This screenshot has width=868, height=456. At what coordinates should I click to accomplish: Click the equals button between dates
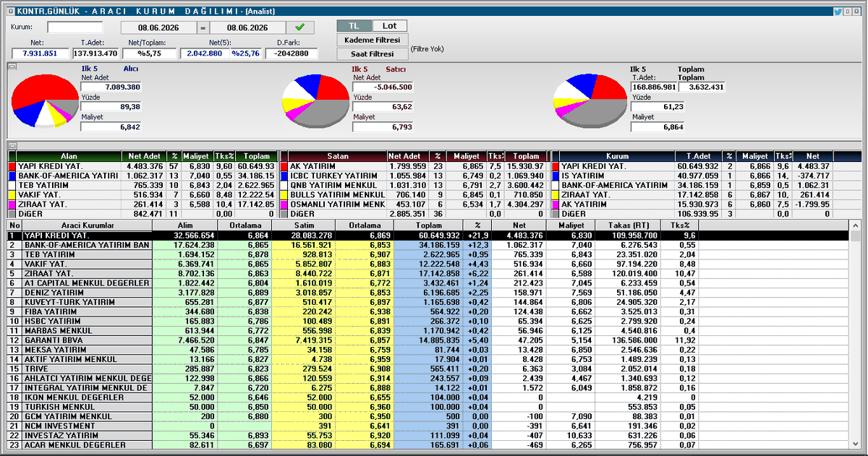coord(203,27)
